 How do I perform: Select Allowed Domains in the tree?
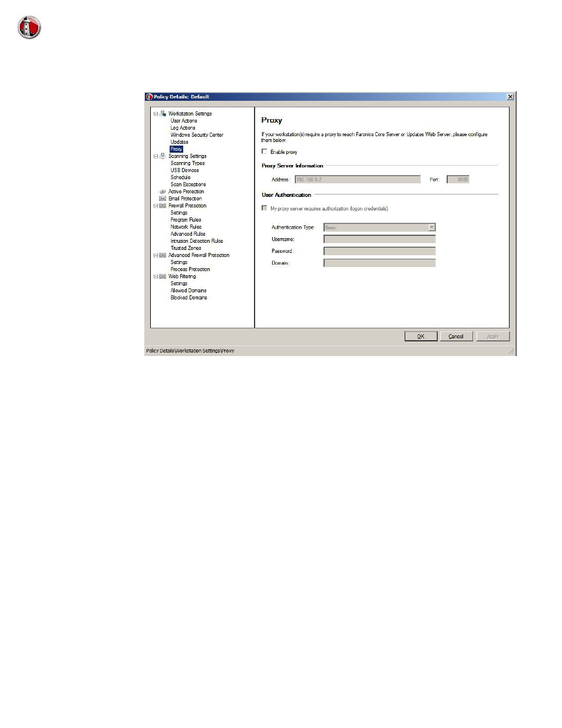(189, 291)
